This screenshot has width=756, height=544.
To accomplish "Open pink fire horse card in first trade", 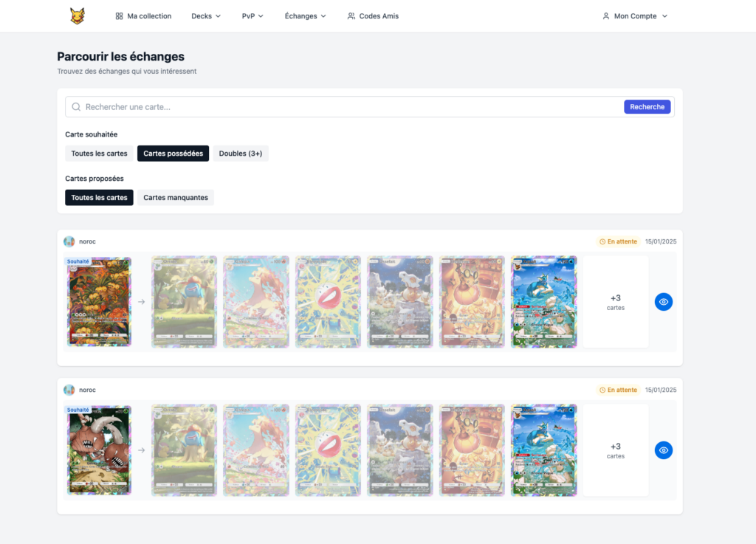I will coord(256,302).
